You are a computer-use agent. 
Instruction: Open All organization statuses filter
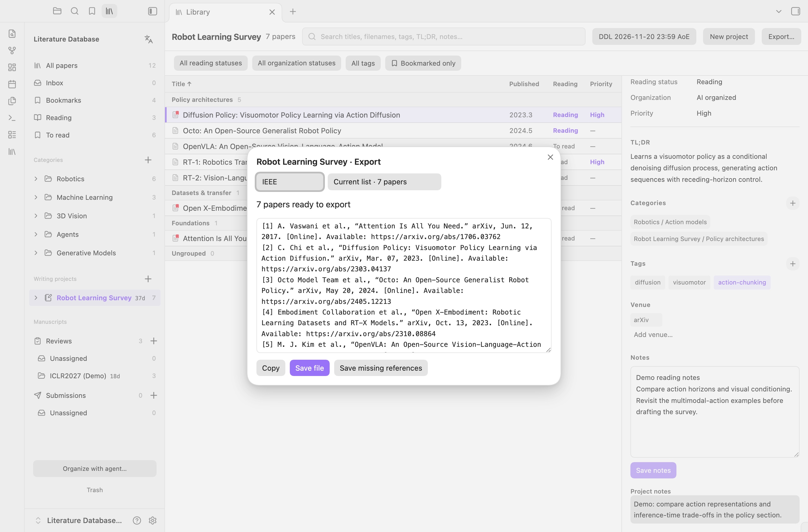[296, 63]
